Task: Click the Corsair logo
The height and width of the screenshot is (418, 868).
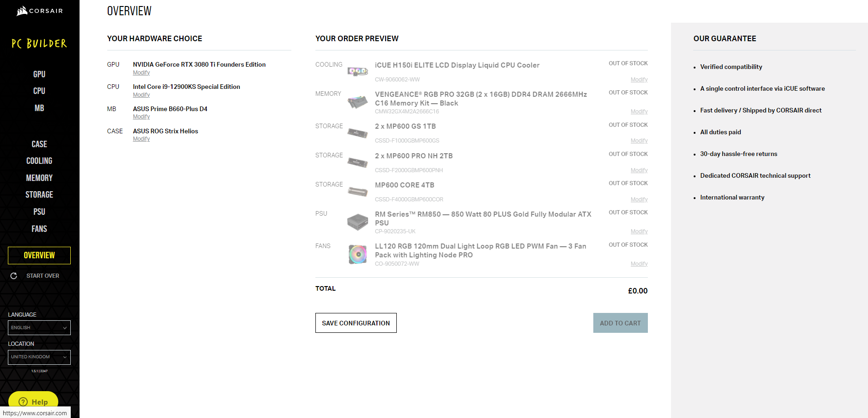Action: pyautogui.click(x=39, y=11)
